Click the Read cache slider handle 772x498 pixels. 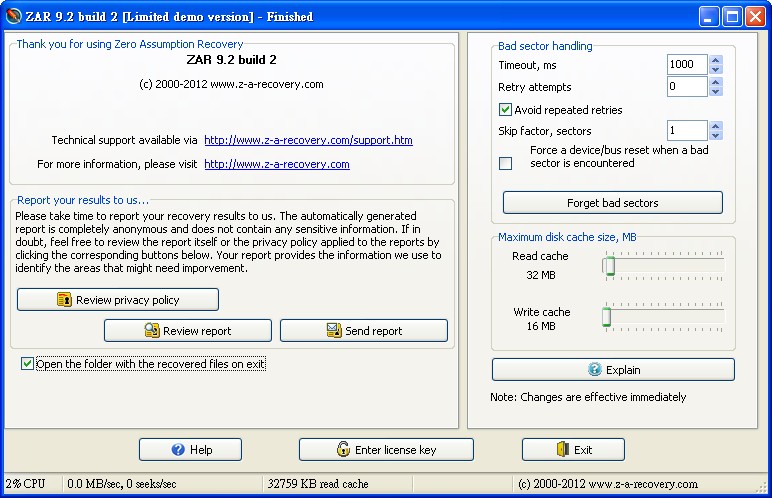pyautogui.click(x=610, y=266)
